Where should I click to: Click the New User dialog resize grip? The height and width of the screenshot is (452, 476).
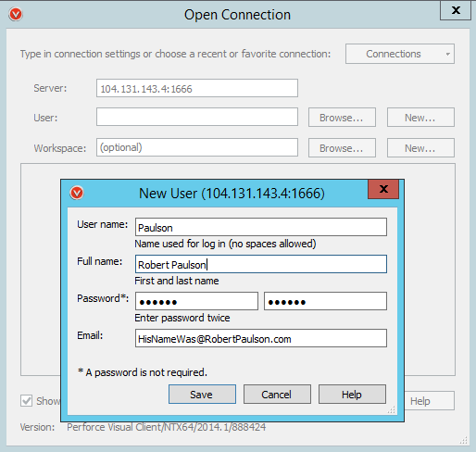pyautogui.click(x=392, y=409)
